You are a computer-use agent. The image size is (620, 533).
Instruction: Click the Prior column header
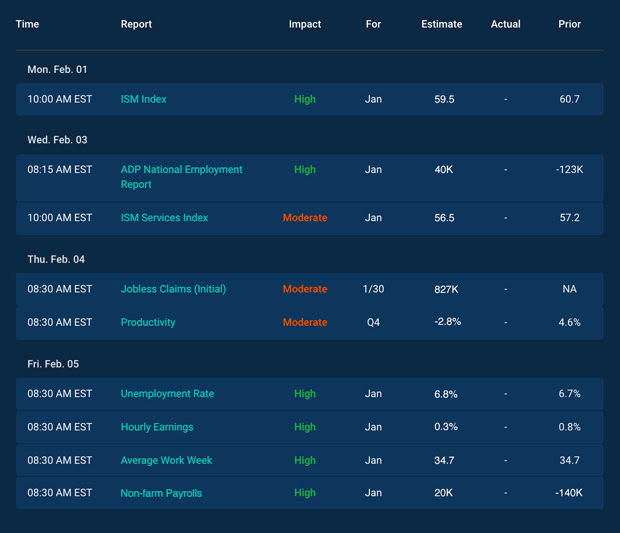click(569, 24)
